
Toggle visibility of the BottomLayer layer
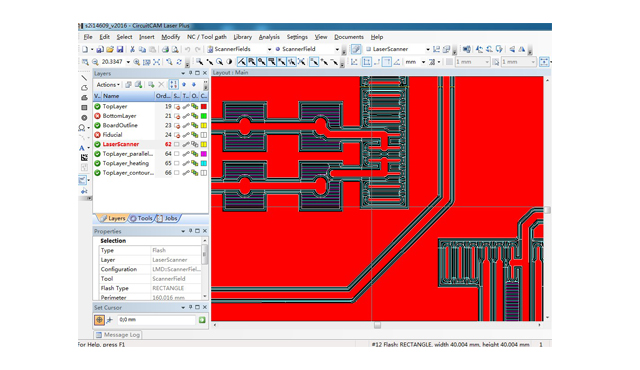98,116
